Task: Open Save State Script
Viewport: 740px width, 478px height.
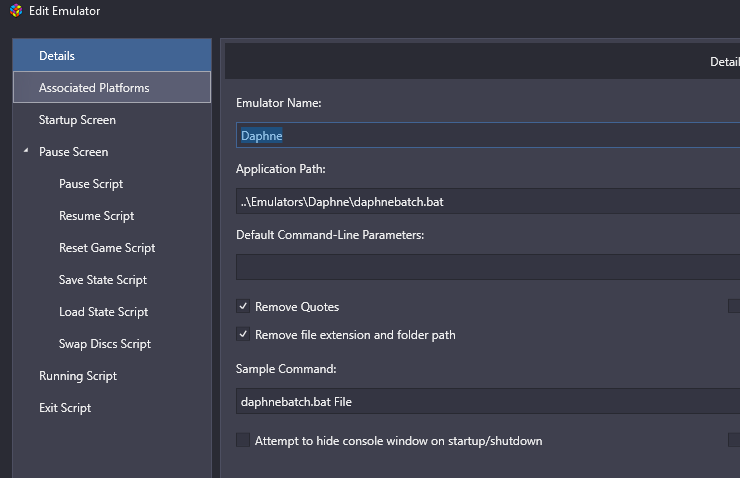Action: coord(112,280)
